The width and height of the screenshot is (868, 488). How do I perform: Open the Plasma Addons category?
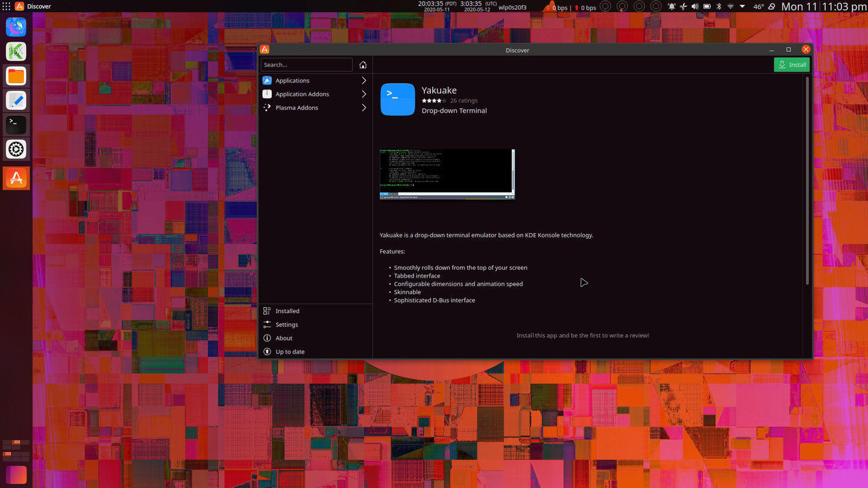coord(315,107)
